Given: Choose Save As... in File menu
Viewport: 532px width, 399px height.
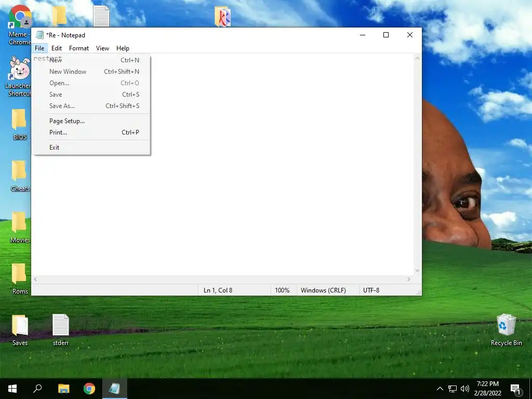Looking at the screenshot, I should (x=91, y=106).
